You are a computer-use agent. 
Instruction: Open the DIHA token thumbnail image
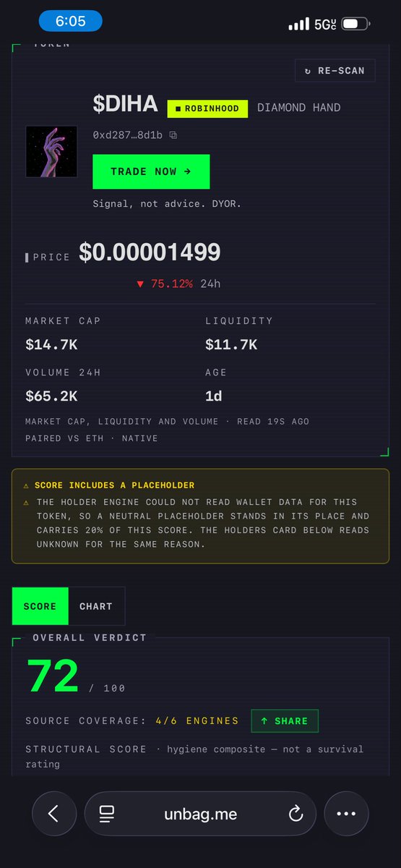(51, 152)
